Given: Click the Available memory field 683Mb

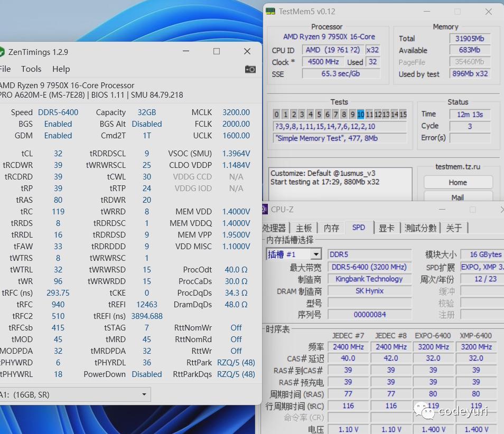Looking at the screenshot, I should coord(470,50).
